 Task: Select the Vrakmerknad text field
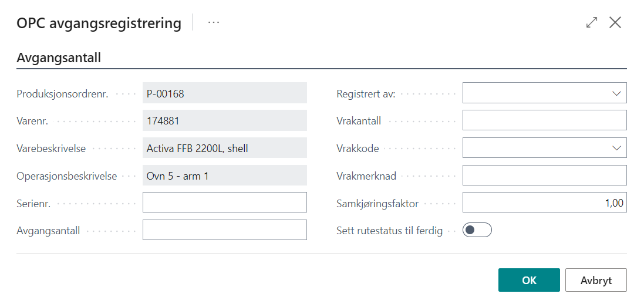[x=544, y=176]
